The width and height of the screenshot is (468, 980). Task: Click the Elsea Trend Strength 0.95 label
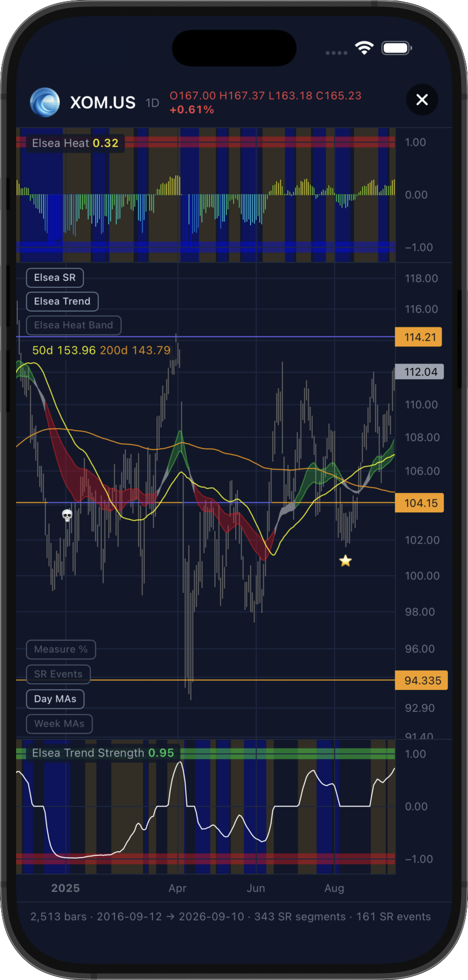point(103,753)
